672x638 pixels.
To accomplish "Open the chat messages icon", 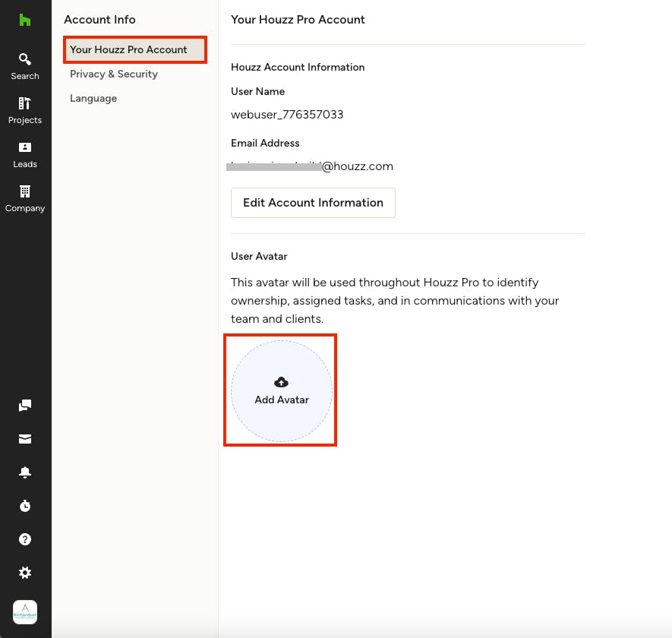I will (x=25, y=405).
